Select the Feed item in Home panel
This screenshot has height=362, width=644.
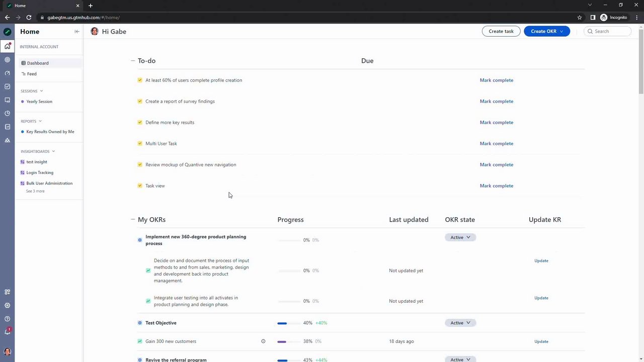point(32,74)
